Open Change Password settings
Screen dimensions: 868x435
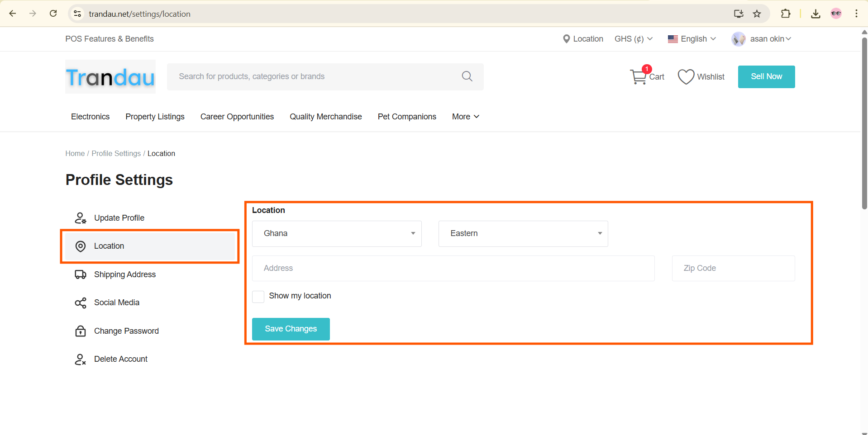126,331
